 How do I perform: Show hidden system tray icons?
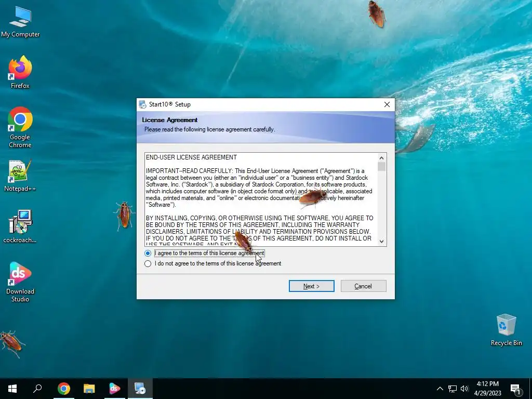pos(440,389)
